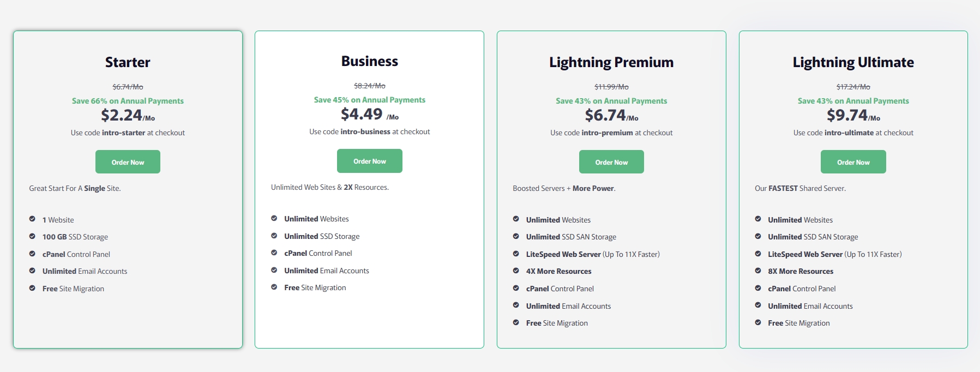Click Save 66% on Annual Payments text

128,101
